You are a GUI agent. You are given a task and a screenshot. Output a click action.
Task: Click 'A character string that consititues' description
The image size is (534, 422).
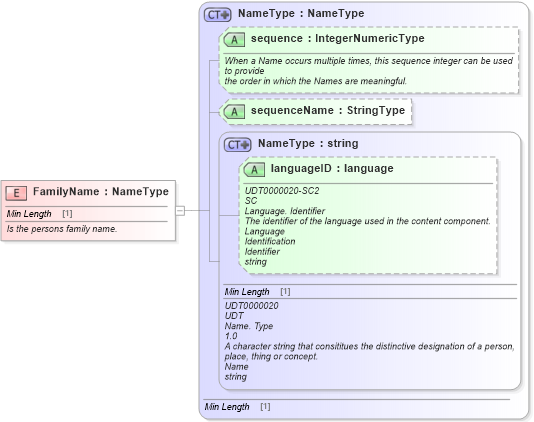(x=370, y=346)
